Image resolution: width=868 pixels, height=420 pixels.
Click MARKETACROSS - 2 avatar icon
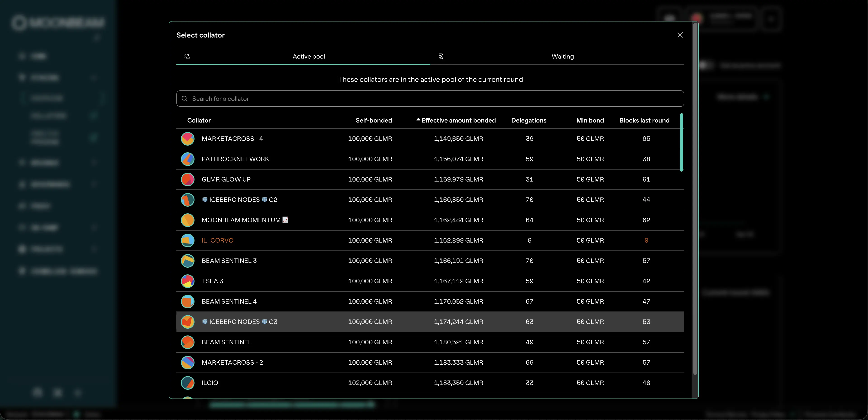188,362
